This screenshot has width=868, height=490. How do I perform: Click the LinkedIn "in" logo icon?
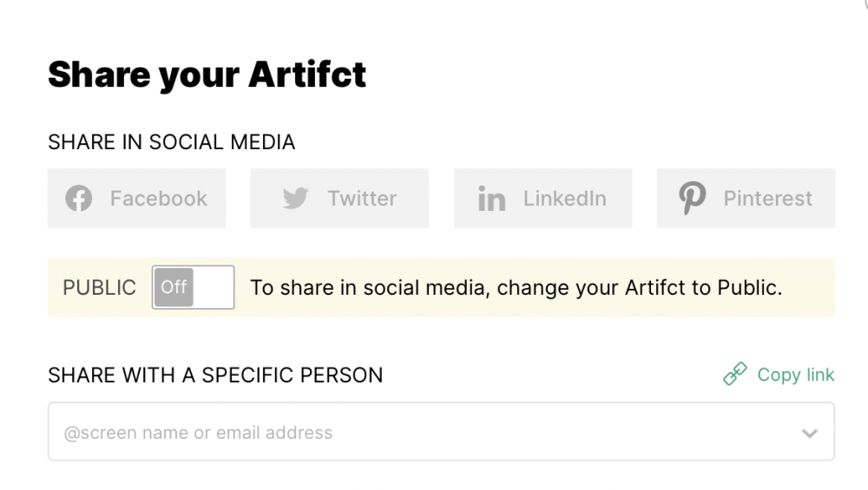pos(491,199)
